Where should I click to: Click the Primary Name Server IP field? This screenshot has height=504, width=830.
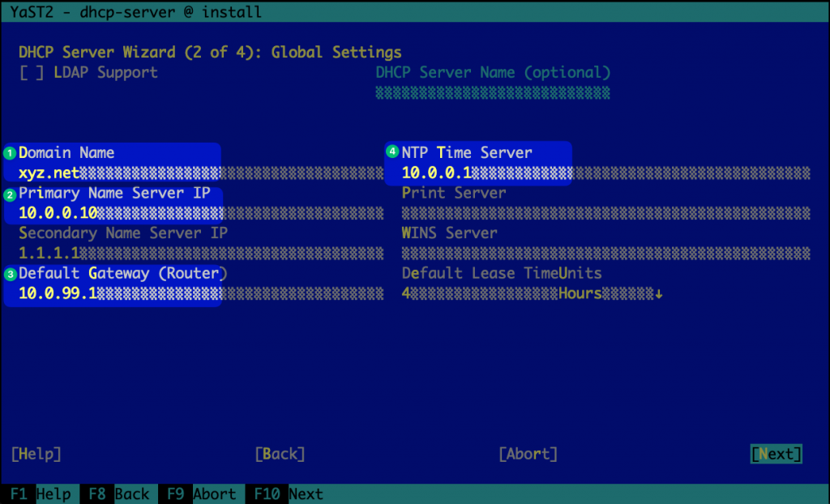click(x=113, y=213)
